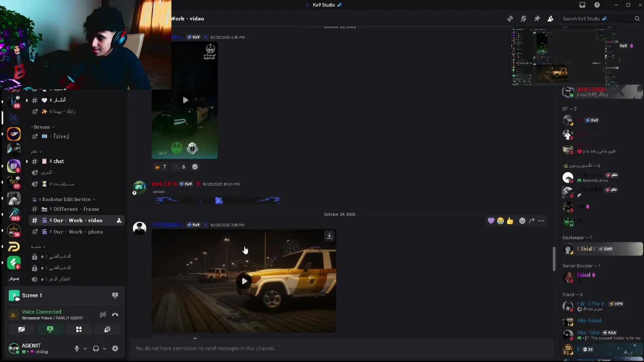The height and width of the screenshot is (362, 644).
Task: Open the Discord inbox
Action: tap(583, 5)
